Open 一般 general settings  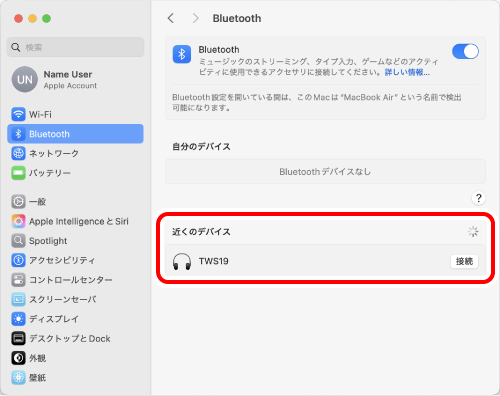pos(75,202)
